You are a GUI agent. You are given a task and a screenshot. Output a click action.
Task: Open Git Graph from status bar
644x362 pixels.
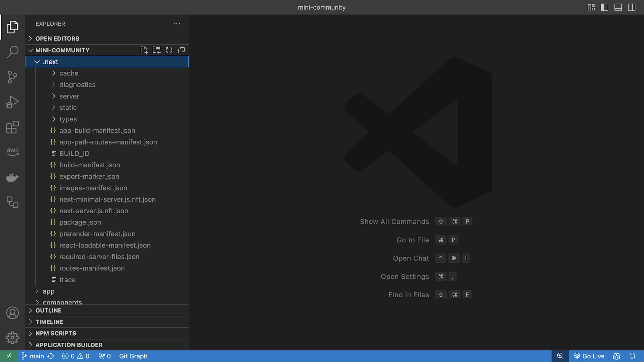[133, 356]
